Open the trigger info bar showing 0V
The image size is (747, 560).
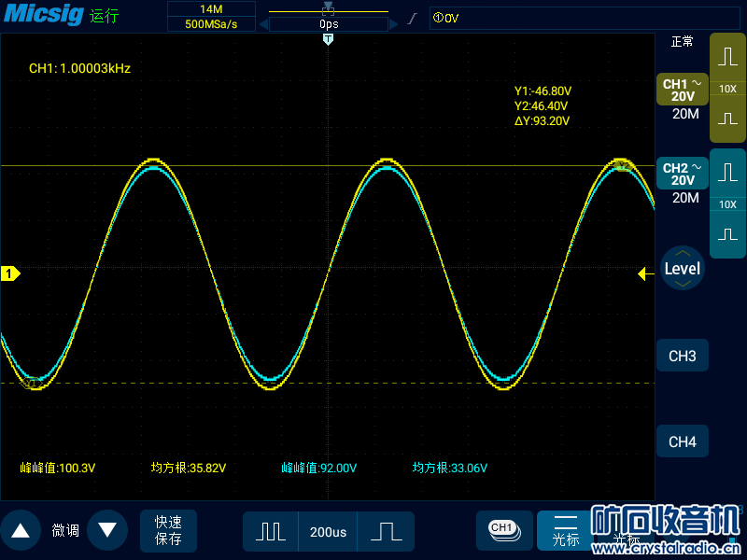coord(585,18)
